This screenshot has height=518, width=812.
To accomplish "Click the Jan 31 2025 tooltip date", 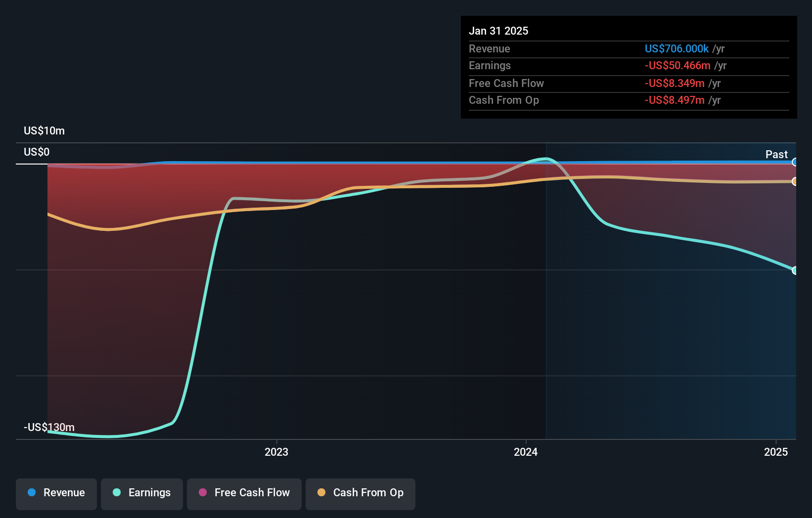I will [x=498, y=31].
